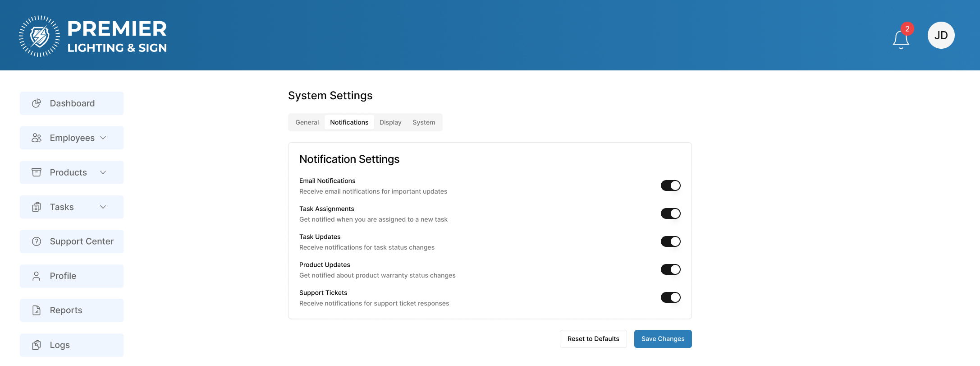980x366 pixels.
Task: Expand the Employees menu chevron
Action: point(103,138)
